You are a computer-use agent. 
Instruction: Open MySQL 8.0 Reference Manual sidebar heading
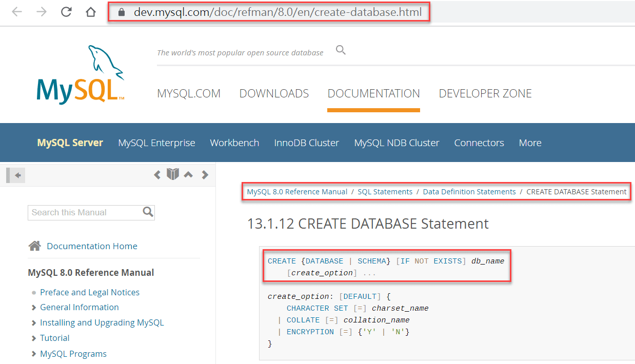[x=91, y=272]
